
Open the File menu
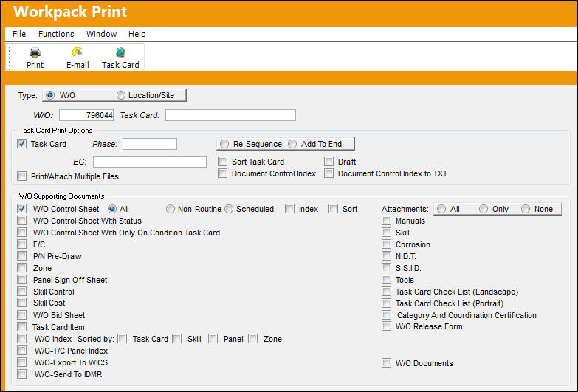coord(19,34)
